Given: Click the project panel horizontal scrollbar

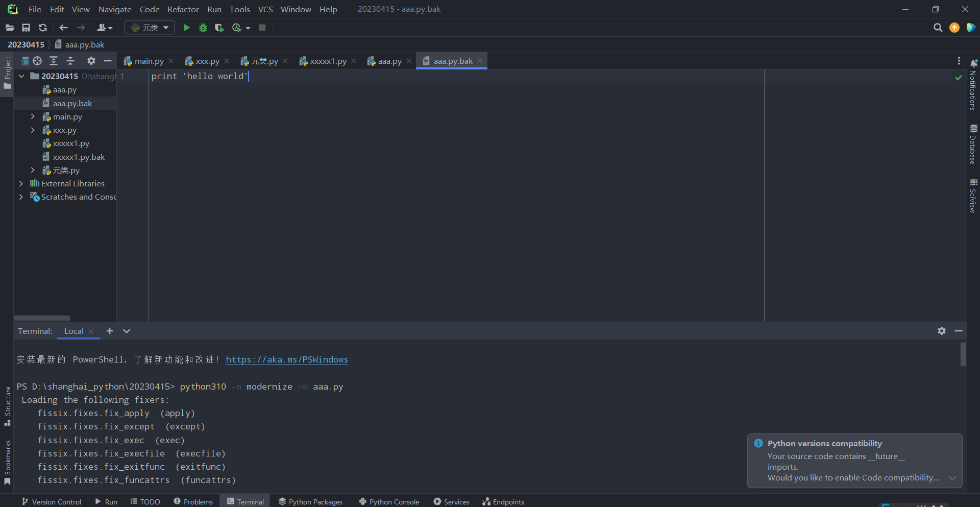Looking at the screenshot, I should (42, 318).
